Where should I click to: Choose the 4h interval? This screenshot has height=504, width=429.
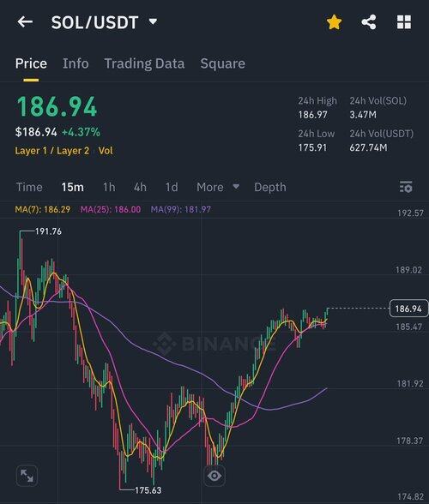(141, 187)
